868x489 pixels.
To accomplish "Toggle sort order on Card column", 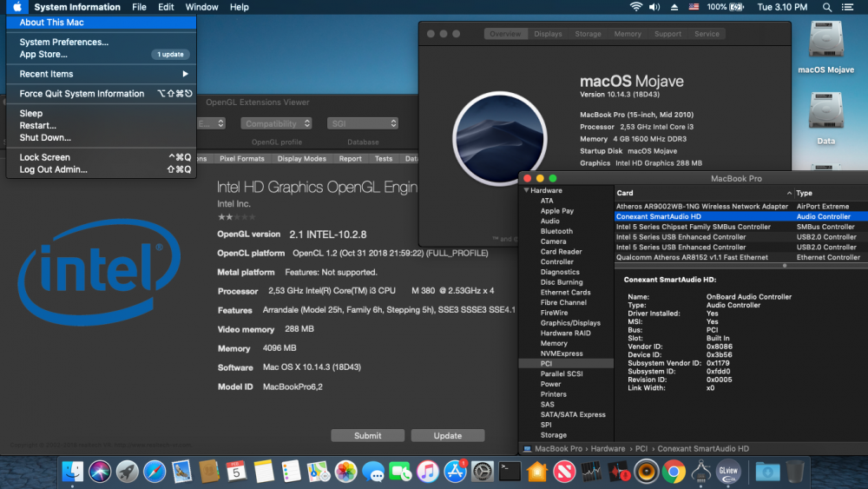I will click(x=789, y=193).
